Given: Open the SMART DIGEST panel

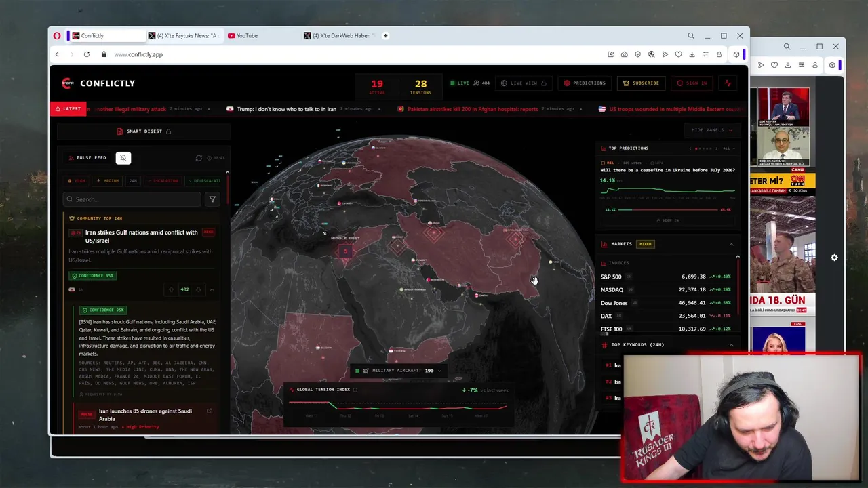Looking at the screenshot, I should tap(144, 131).
